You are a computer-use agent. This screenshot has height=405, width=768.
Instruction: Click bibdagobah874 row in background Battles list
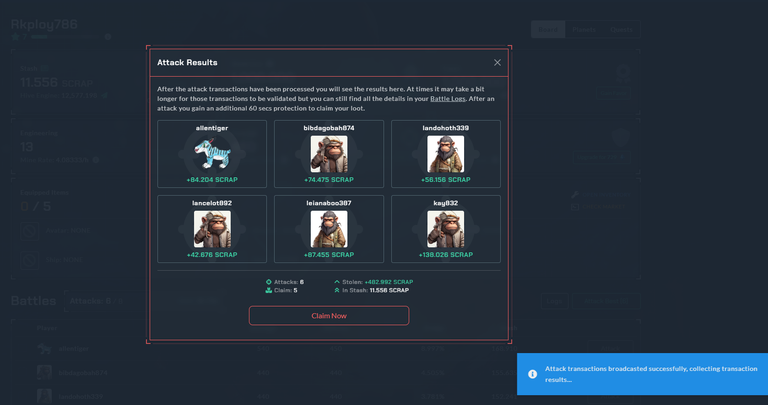pyautogui.click(x=325, y=373)
